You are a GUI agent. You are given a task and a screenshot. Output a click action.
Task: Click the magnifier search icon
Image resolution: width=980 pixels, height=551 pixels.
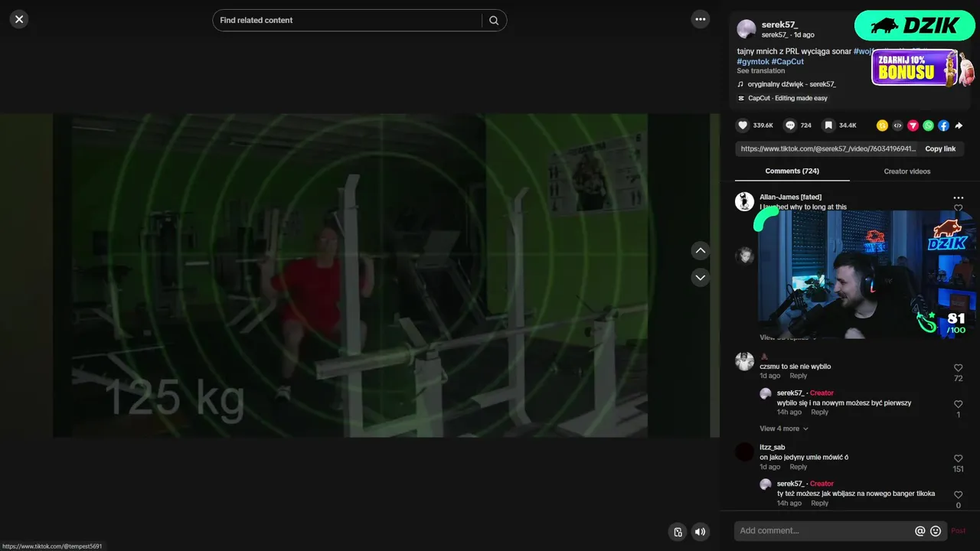pyautogui.click(x=494, y=21)
